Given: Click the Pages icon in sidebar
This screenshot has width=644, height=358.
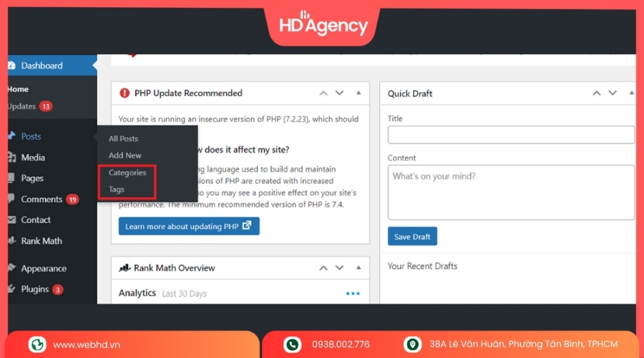Looking at the screenshot, I should click(x=12, y=178).
